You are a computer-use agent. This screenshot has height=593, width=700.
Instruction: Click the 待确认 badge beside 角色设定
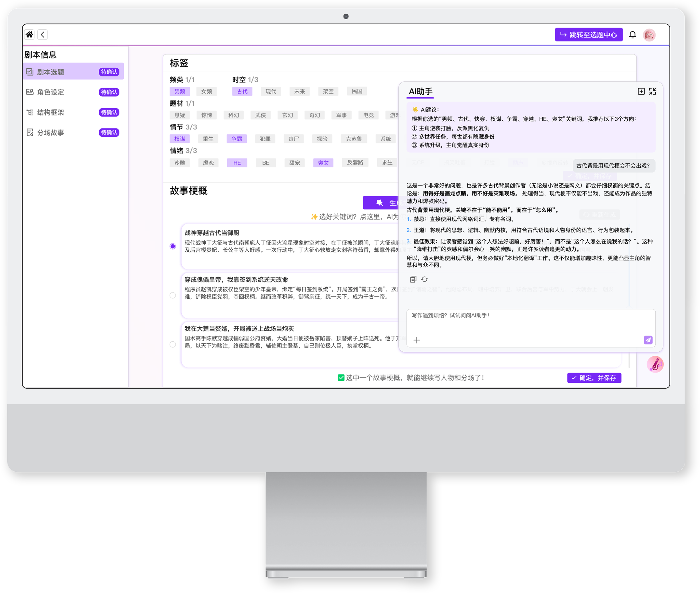[x=109, y=92]
